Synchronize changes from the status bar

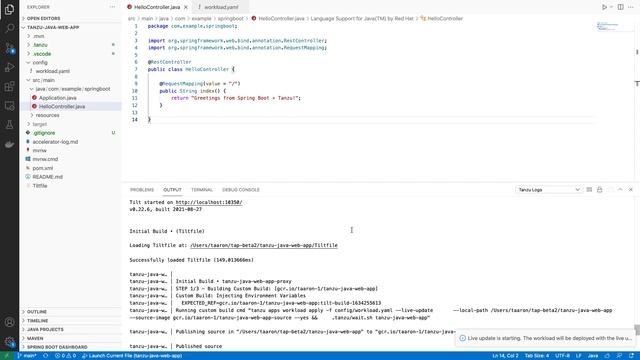pyautogui.click(x=46, y=356)
